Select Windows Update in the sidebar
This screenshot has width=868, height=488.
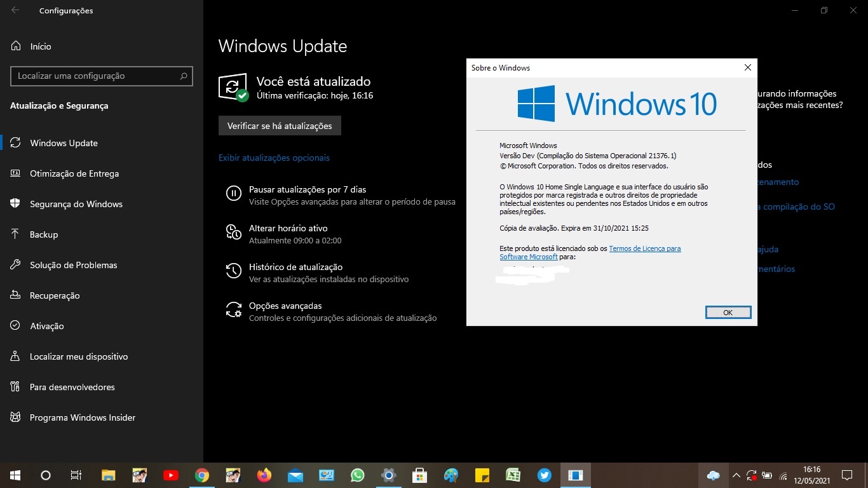(102, 143)
